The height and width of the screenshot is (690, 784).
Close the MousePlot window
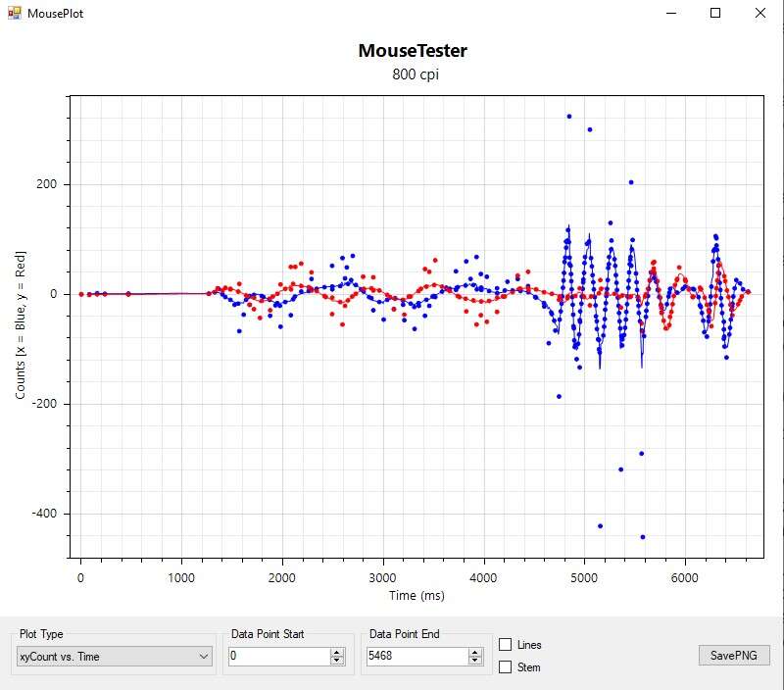(760, 14)
